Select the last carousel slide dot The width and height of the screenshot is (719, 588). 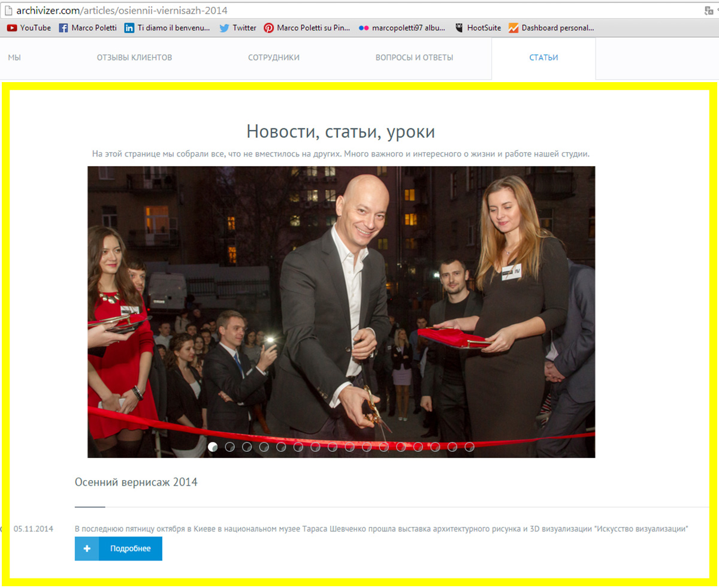point(469,447)
